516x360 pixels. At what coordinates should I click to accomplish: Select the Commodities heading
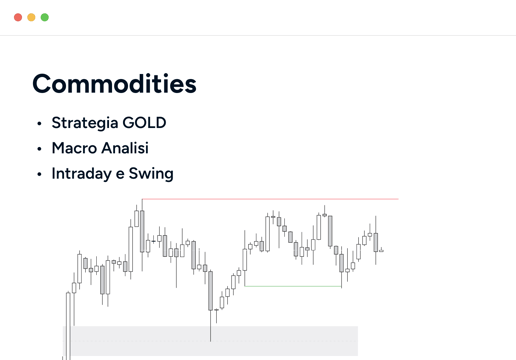(114, 84)
